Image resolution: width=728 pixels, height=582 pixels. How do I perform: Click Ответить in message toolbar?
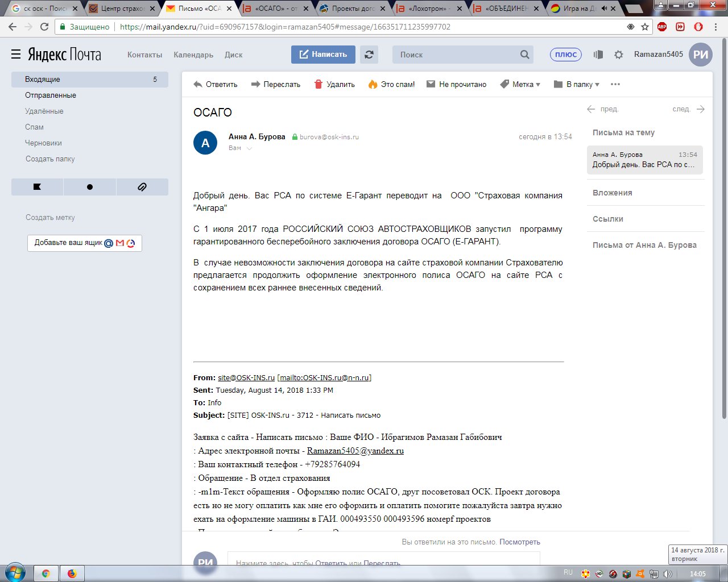216,84
